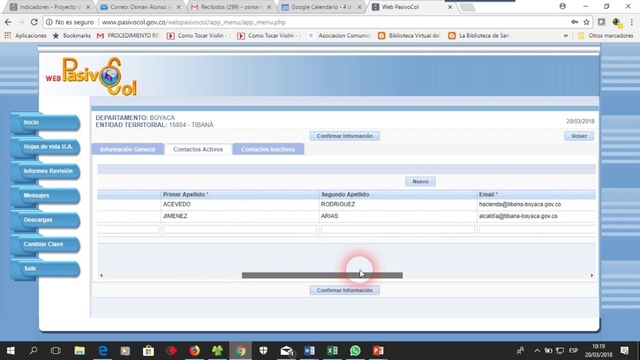Click the Nuevo button
This screenshot has height=360, width=640.
click(x=420, y=181)
